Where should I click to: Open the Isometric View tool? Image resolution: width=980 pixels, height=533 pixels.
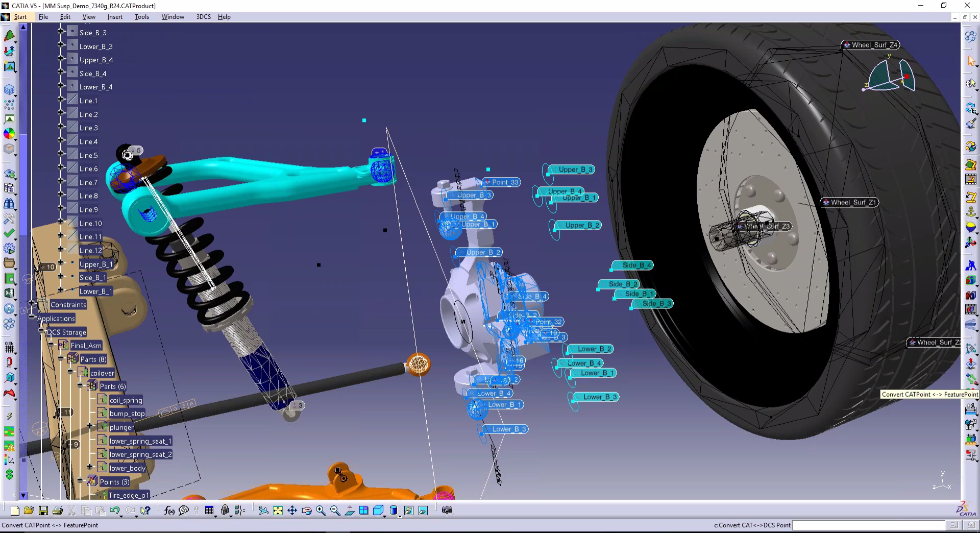(378, 510)
